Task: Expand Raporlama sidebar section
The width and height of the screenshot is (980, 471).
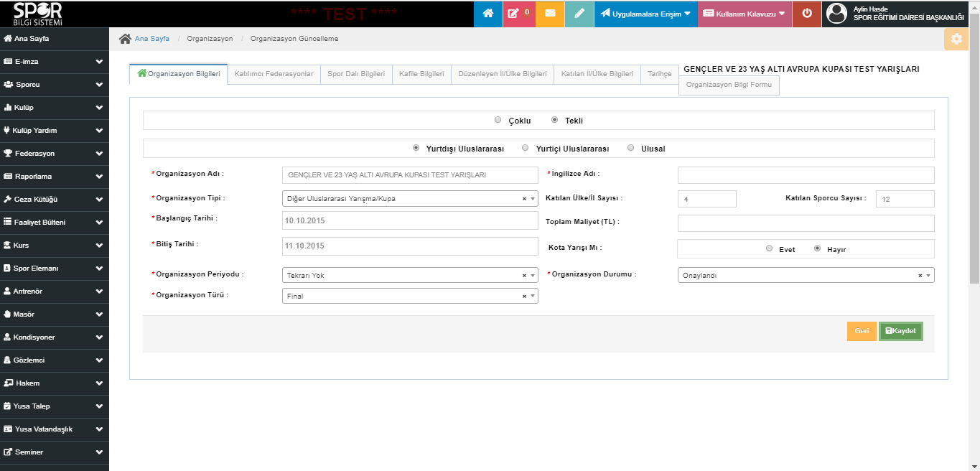Action: pyautogui.click(x=55, y=177)
